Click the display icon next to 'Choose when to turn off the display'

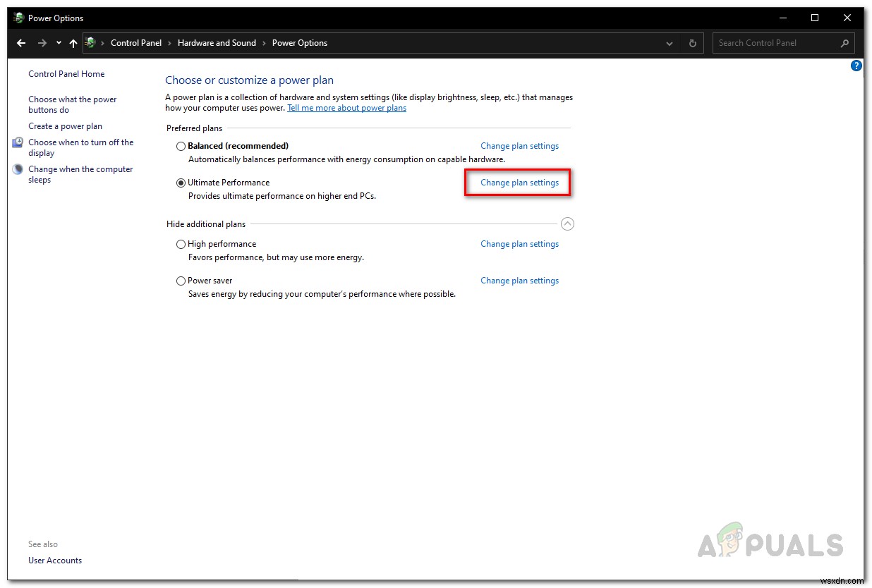click(17, 142)
